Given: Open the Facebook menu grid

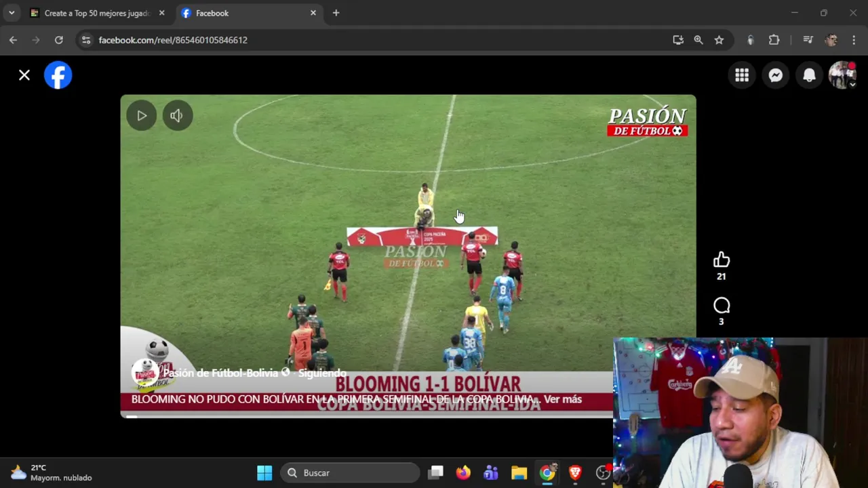Looking at the screenshot, I should click(742, 75).
